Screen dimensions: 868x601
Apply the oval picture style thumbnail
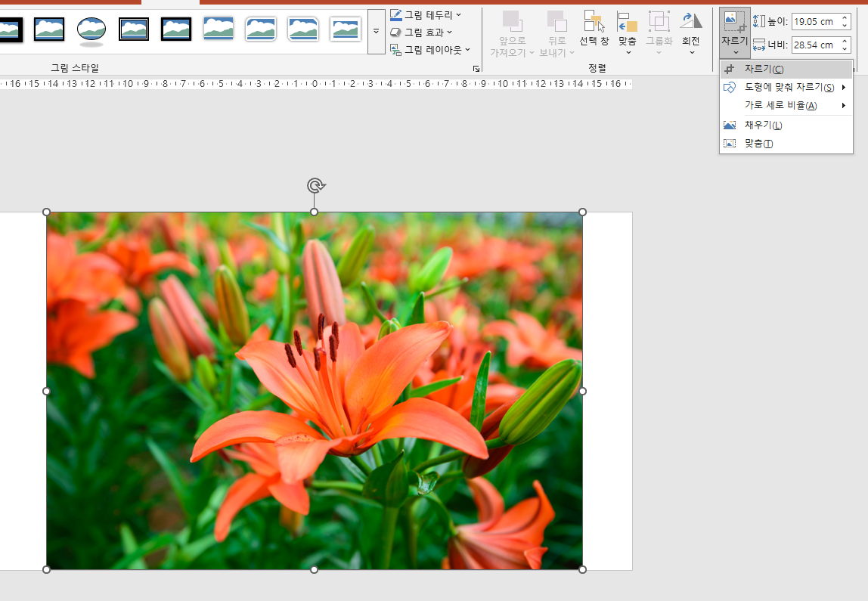pos(91,30)
